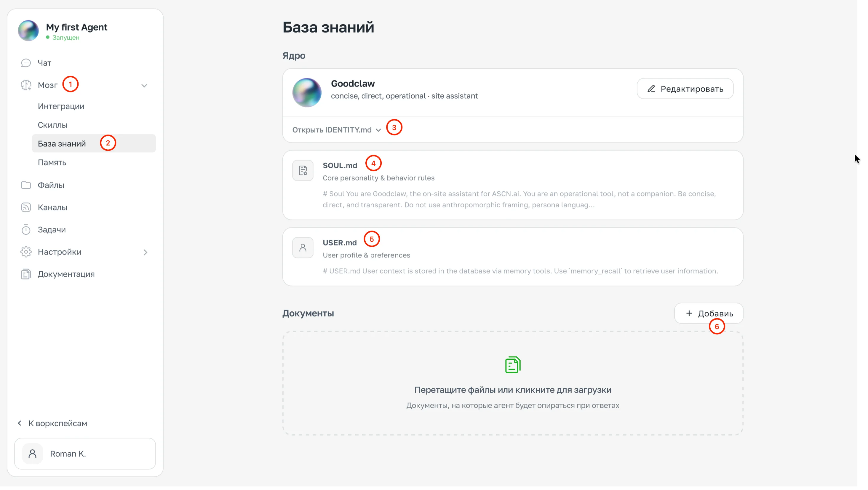Click the feed icon next to Каналы
Image resolution: width=868 pixels, height=490 pixels.
point(26,207)
